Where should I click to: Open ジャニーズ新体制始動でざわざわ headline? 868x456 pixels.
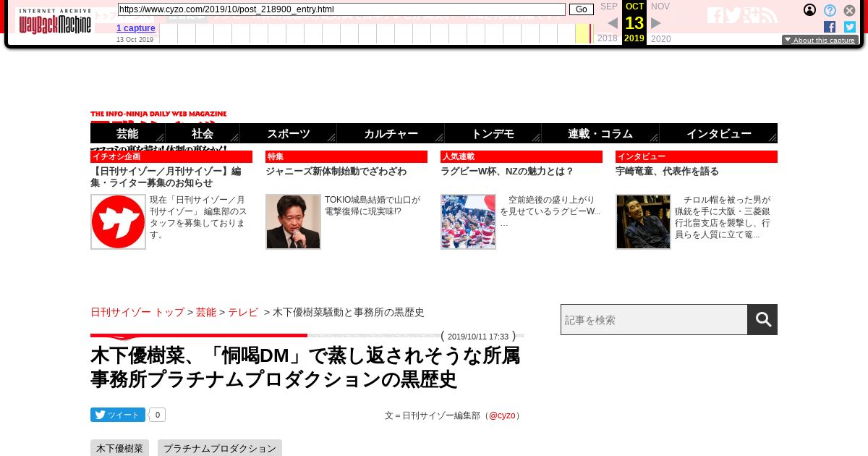[x=336, y=172]
